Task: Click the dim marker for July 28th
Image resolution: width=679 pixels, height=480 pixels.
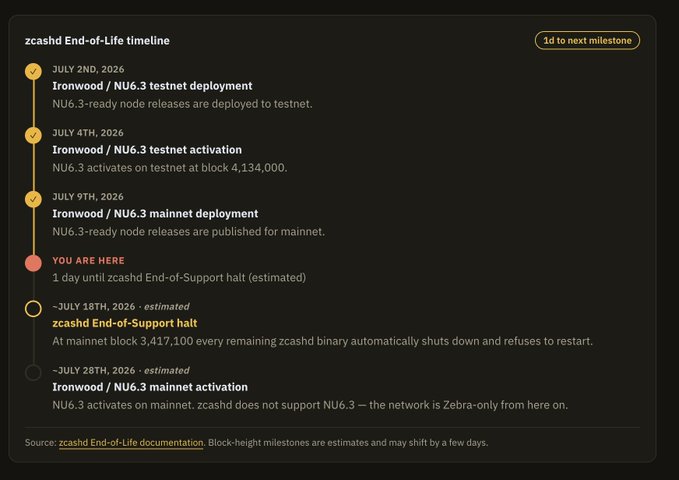Action: [33, 373]
